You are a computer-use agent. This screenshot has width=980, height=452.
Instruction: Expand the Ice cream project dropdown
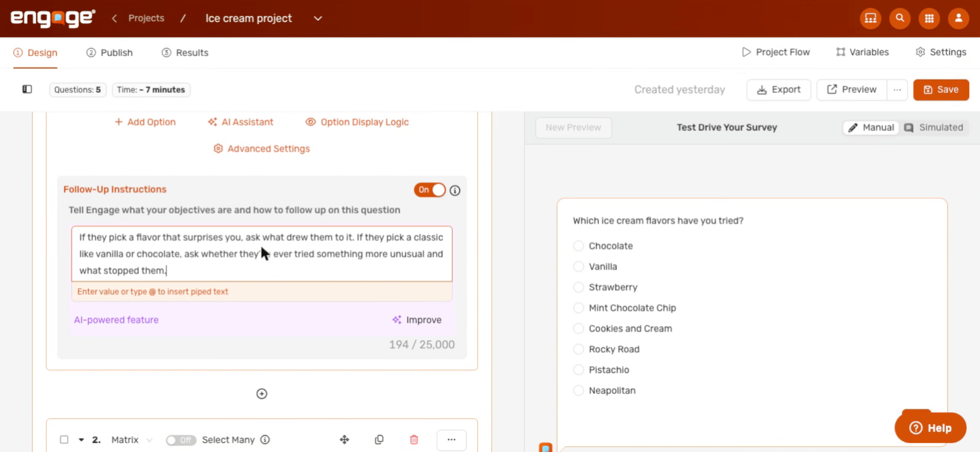[317, 18]
